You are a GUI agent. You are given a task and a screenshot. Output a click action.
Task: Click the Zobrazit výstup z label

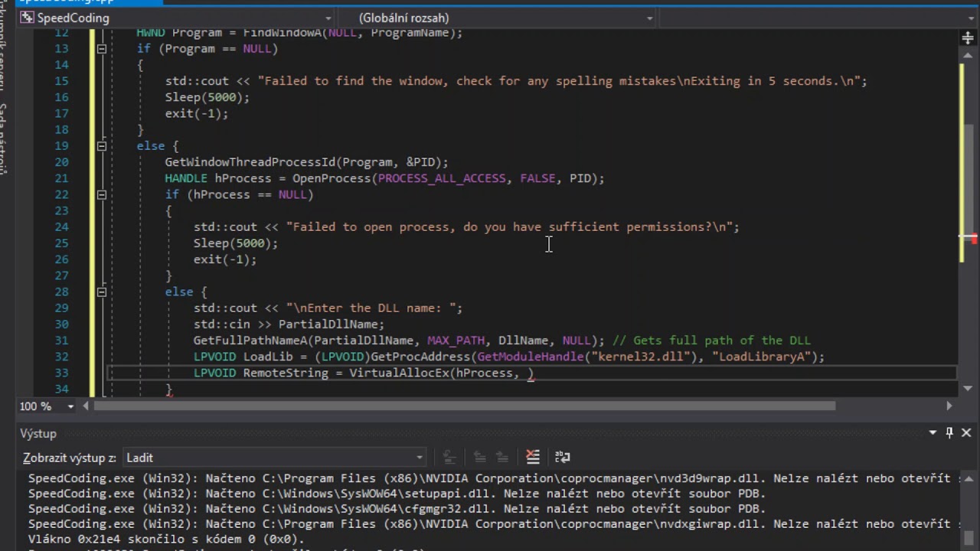[x=70, y=458]
